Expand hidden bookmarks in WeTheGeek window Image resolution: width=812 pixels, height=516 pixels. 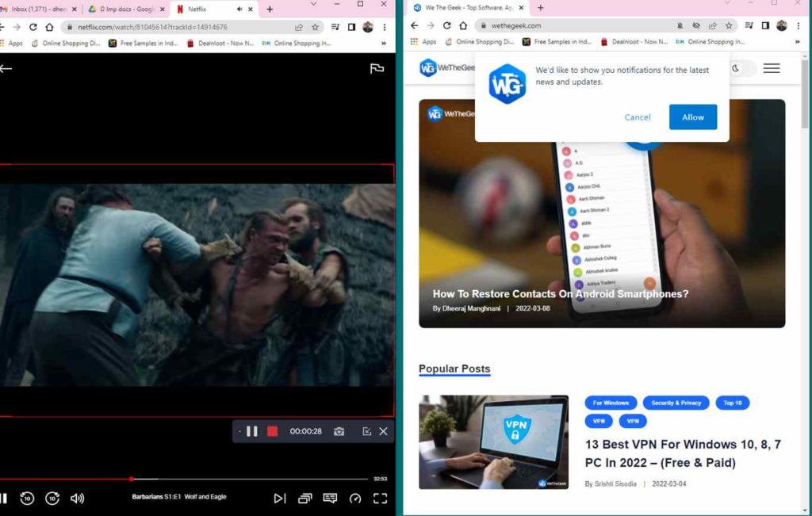click(x=798, y=41)
